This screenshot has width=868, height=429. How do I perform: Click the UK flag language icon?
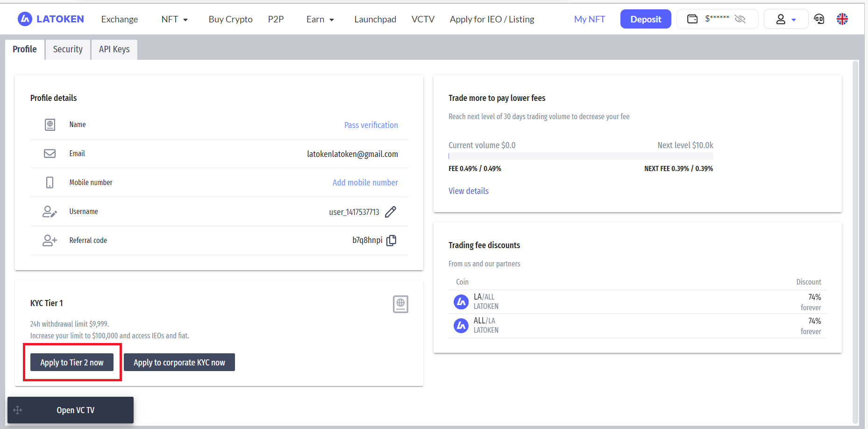coord(842,19)
